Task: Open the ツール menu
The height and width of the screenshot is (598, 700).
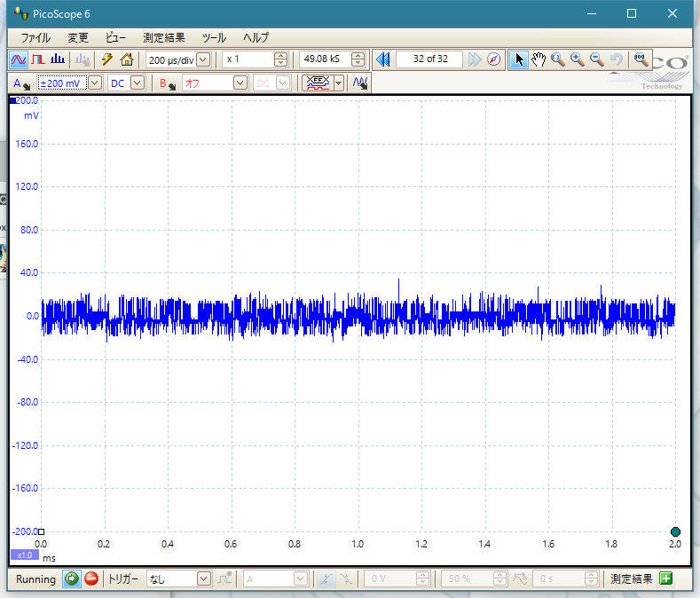Action: (x=215, y=38)
